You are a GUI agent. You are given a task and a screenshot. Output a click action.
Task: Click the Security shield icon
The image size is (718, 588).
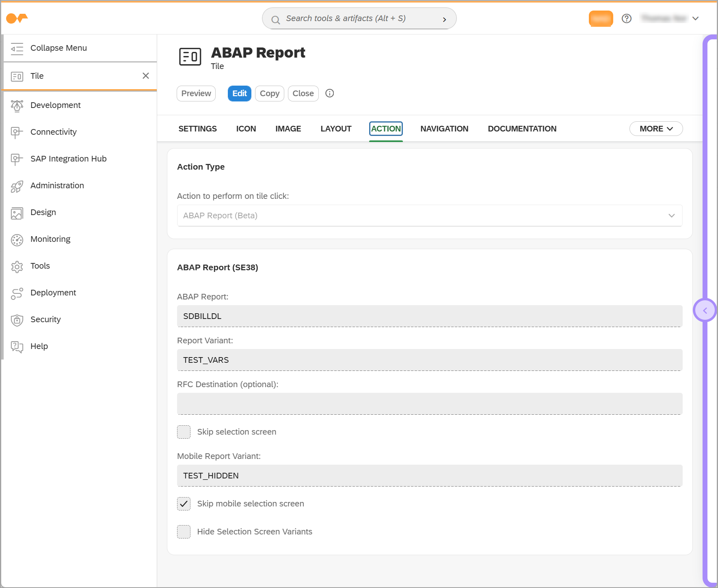click(17, 319)
